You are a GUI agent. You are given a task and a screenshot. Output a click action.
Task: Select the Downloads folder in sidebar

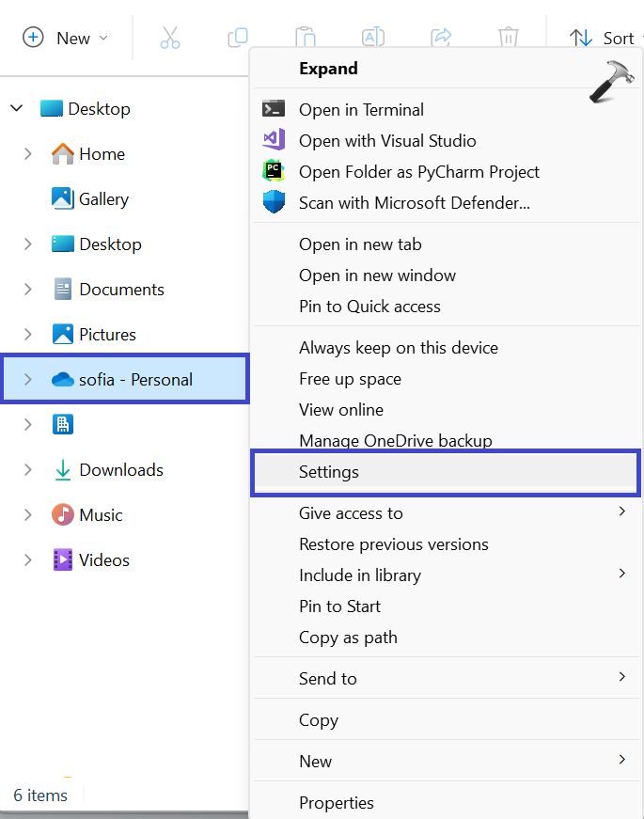(120, 470)
